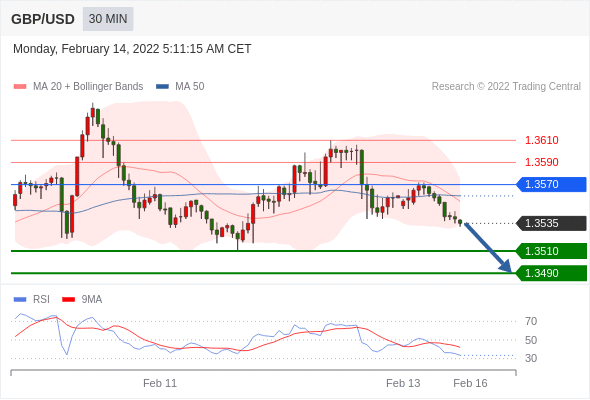Toggle the MA 50 legend label
This screenshot has height=400, width=590.
190,87
